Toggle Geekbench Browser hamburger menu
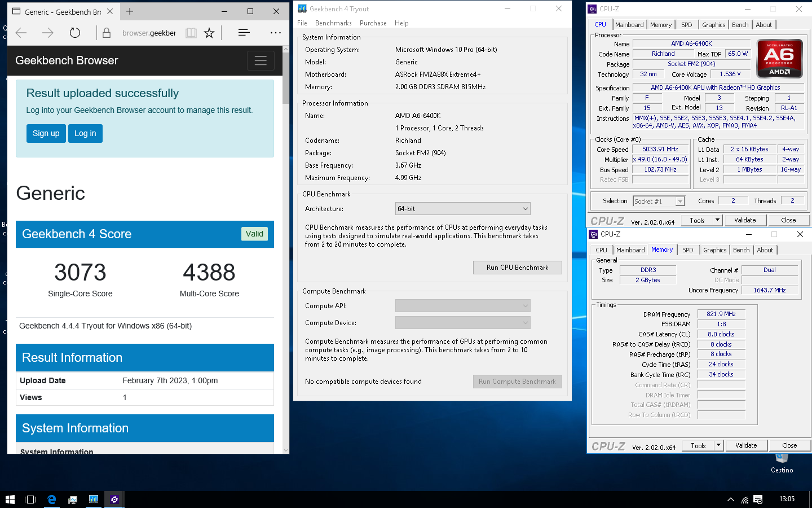Image resolution: width=812 pixels, height=508 pixels. point(261,60)
